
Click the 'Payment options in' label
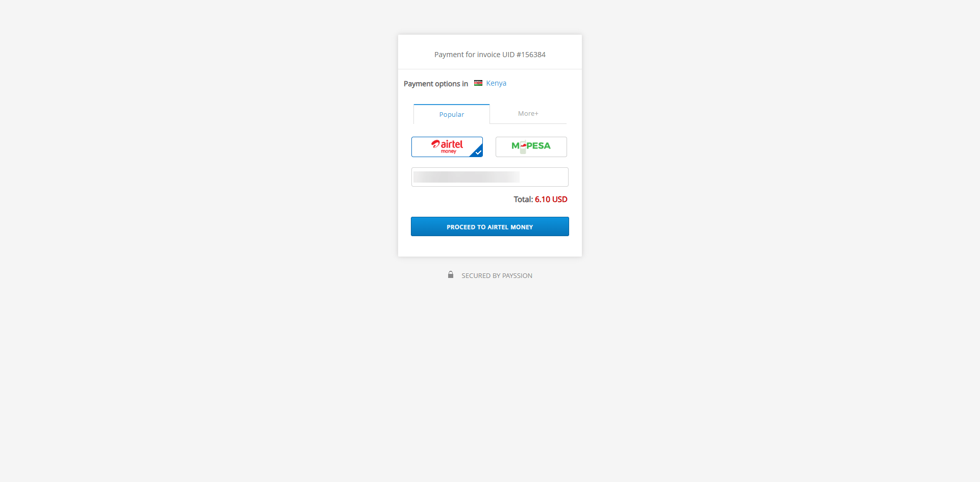pyautogui.click(x=436, y=84)
